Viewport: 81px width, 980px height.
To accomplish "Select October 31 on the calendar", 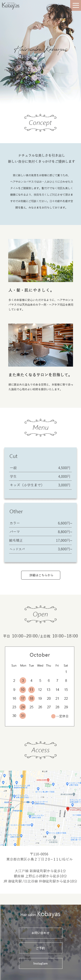I will [23, 716].
